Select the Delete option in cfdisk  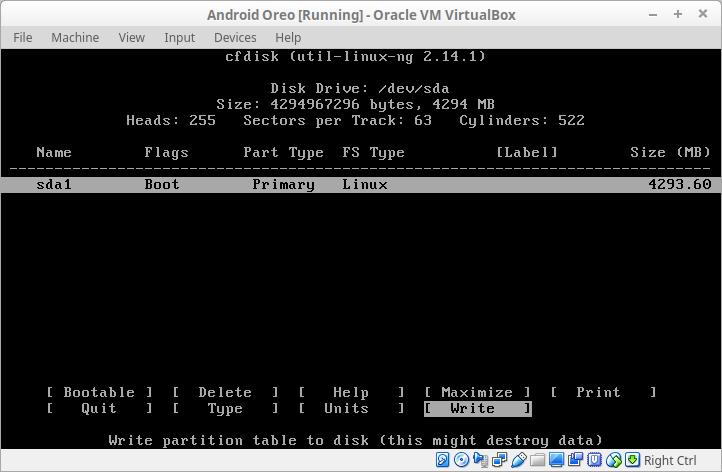[225, 392]
